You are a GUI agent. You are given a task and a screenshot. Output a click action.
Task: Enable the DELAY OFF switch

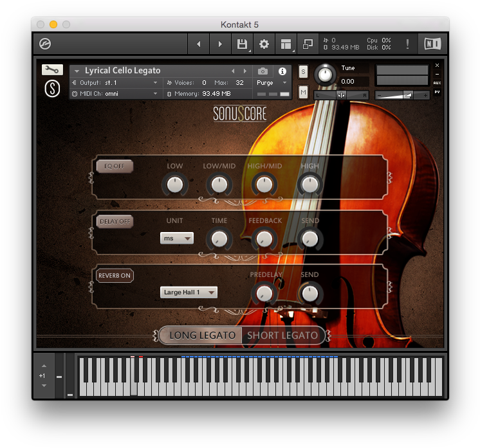tap(115, 221)
